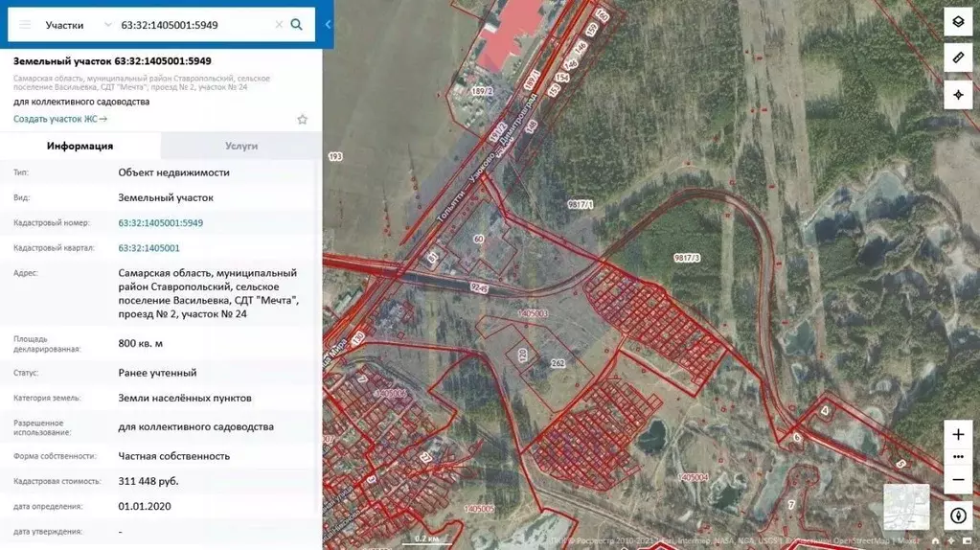Reset map orientation with compass button
This screenshot has width=980, height=550.
tap(958, 516)
